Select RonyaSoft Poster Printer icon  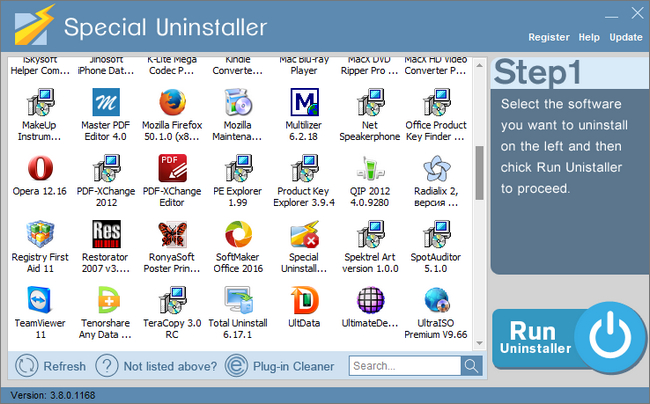click(x=172, y=234)
